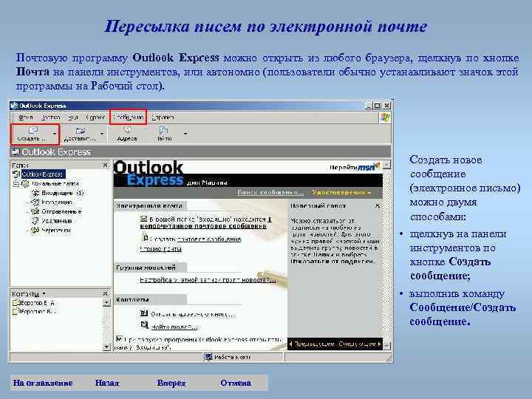Click Открыть адресную книгу link
The width and height of the screenshot is (532, 399).
pyautogui.click(x=193, y=314)
